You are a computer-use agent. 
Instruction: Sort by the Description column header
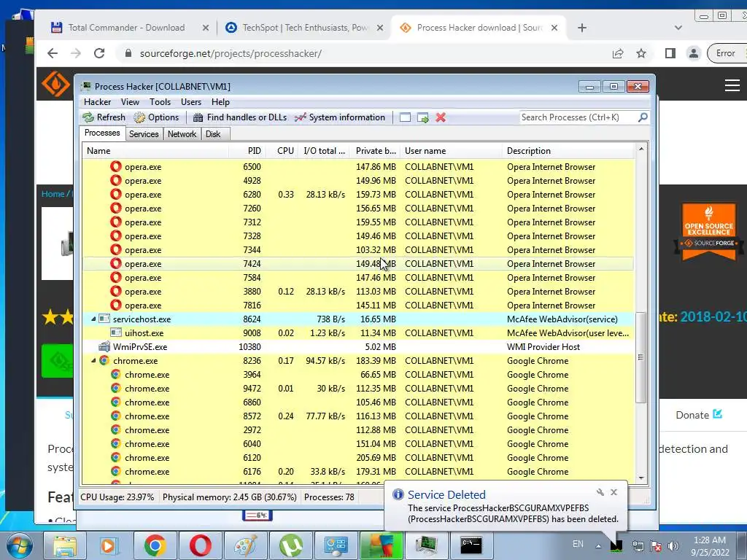point(568,150)
